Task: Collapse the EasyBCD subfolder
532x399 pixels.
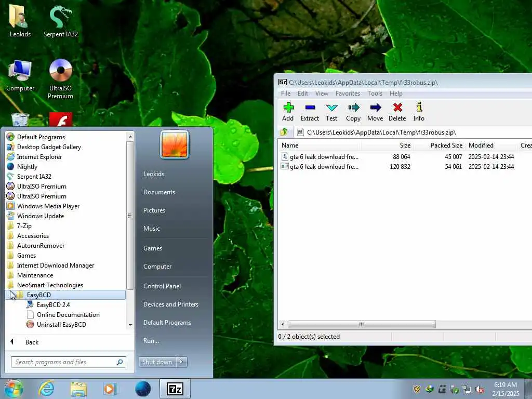Action: click(x=65, y=295)
